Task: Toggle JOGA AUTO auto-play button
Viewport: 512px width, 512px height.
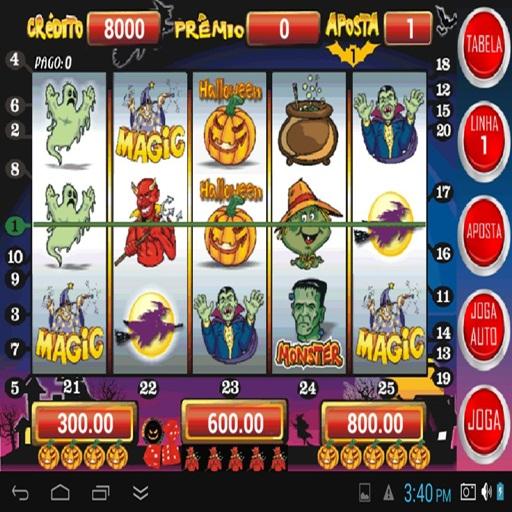Action: [484, 325]
